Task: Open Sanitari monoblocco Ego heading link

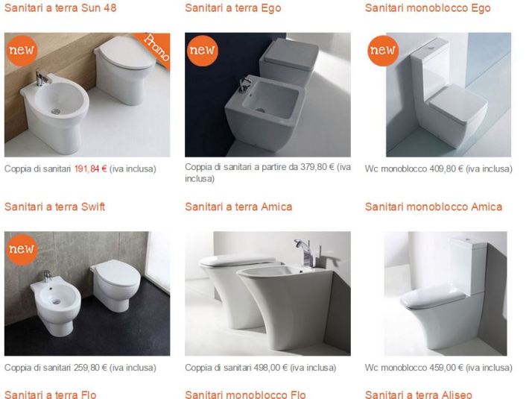Action: [428, 7]
